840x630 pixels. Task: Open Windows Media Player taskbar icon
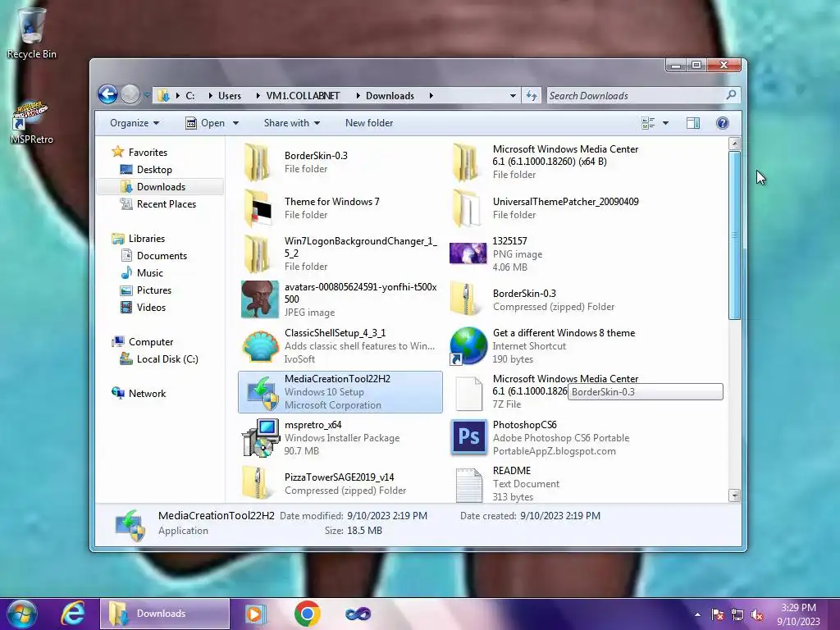[x=255, y=614]
